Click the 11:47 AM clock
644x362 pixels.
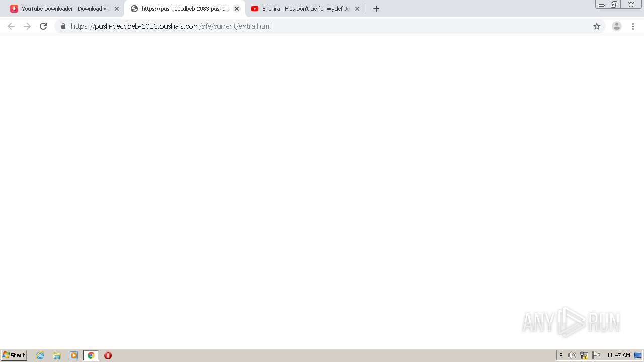[618, 355]
